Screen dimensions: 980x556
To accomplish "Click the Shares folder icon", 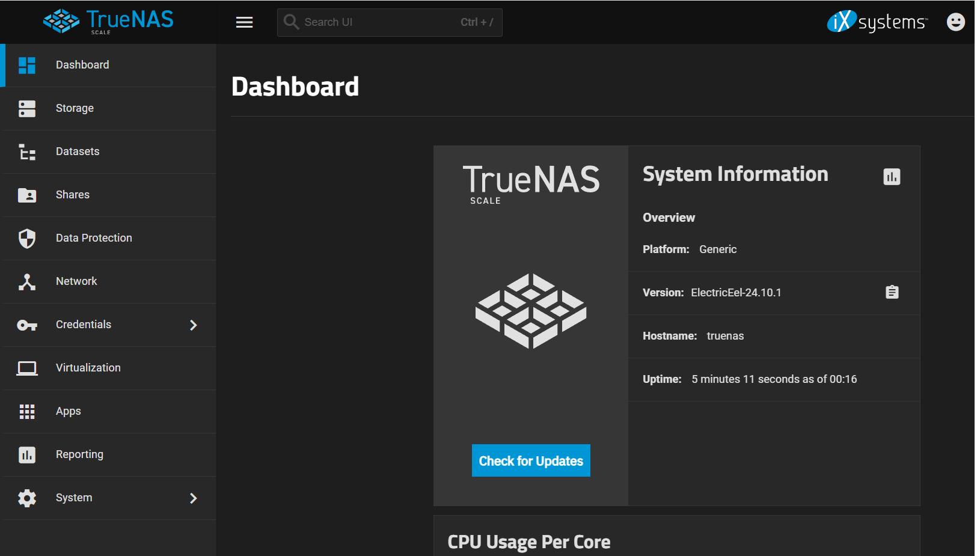I will [x=27, y=195].
